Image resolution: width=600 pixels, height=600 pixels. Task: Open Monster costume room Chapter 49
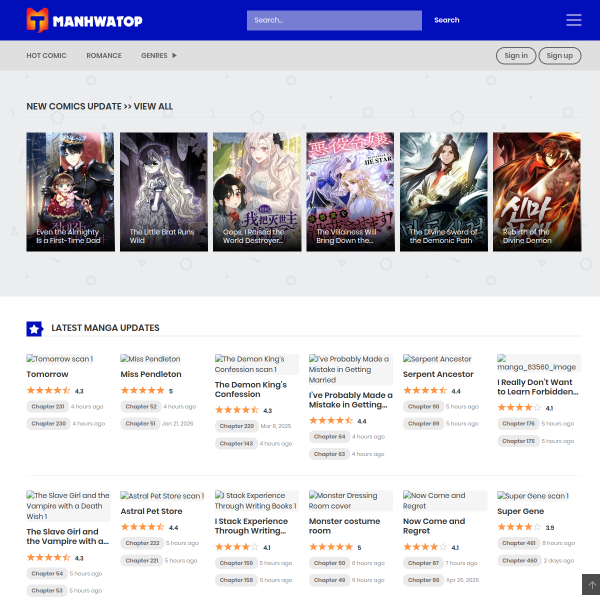(329, 580)
